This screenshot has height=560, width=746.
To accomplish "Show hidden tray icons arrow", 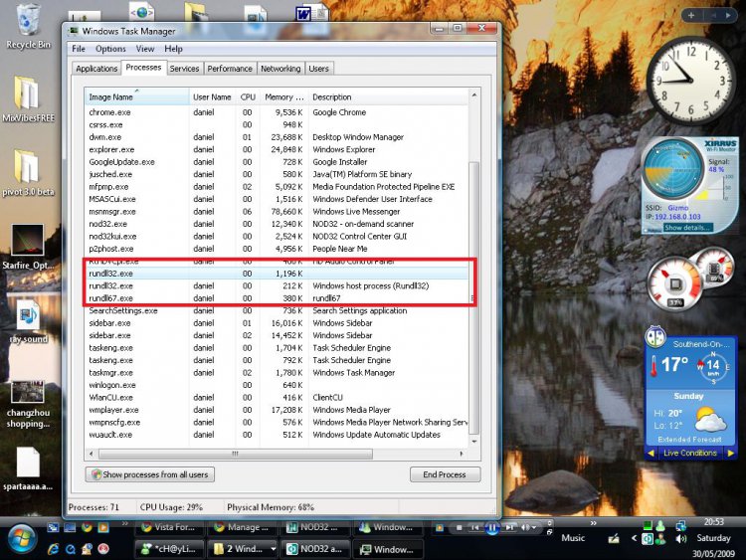I will point(634,538).
